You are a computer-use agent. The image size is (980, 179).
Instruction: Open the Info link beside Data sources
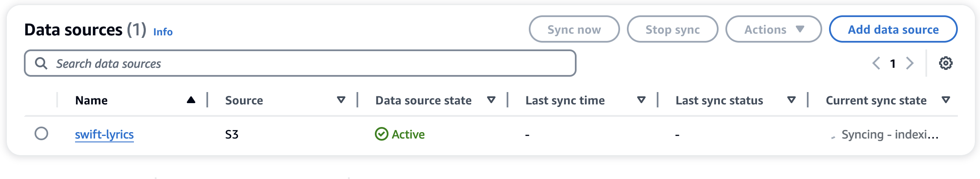163,32
